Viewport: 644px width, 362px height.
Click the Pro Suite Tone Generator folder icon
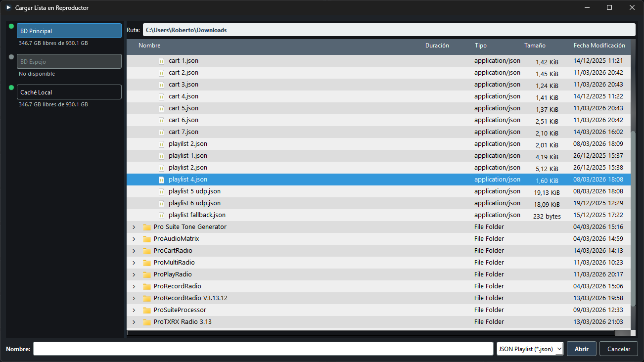coord(146,227)
